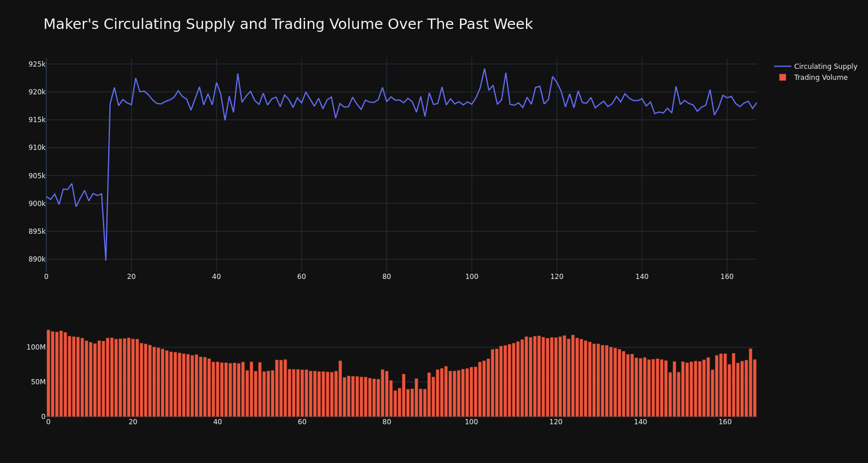868x463 pixels.
Task: Click the 100M volume axis label
Action: (x=36, y=347)
